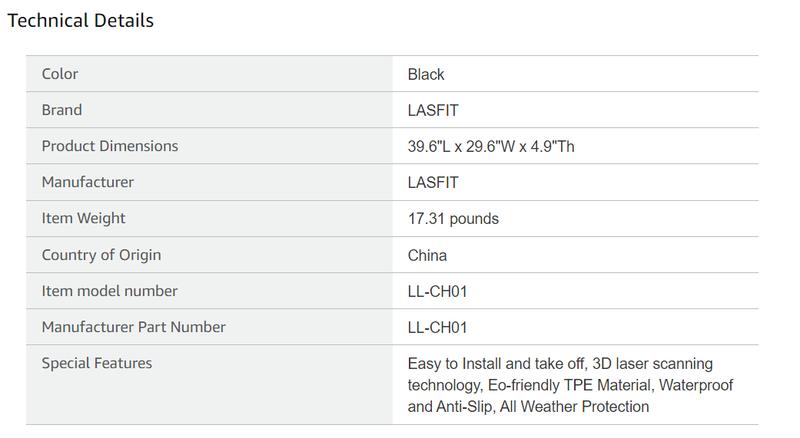This screenshot has height=438, width=800.
Task: Click the Manufacturer row label
Action: coord(88,182)
